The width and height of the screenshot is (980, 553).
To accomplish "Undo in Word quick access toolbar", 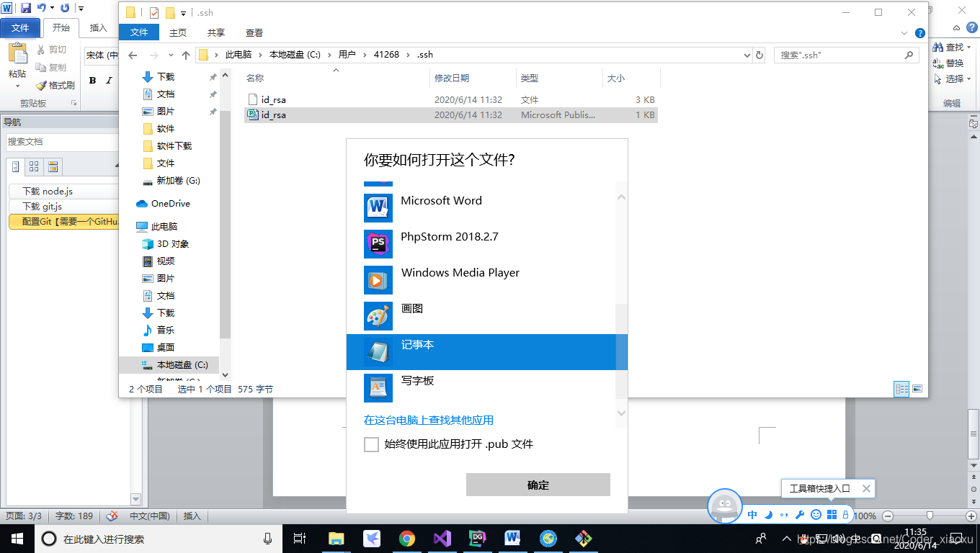I will (41, 8).
